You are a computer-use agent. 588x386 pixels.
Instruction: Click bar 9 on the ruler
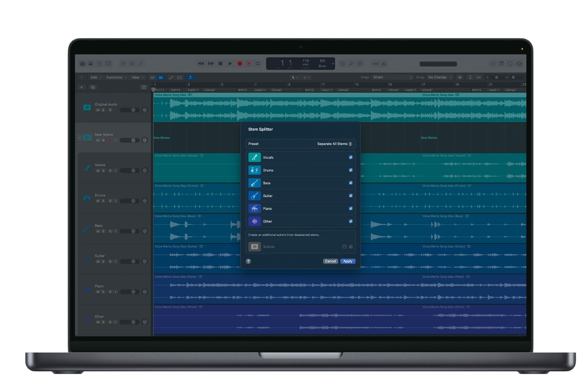[x=289, y=85]
